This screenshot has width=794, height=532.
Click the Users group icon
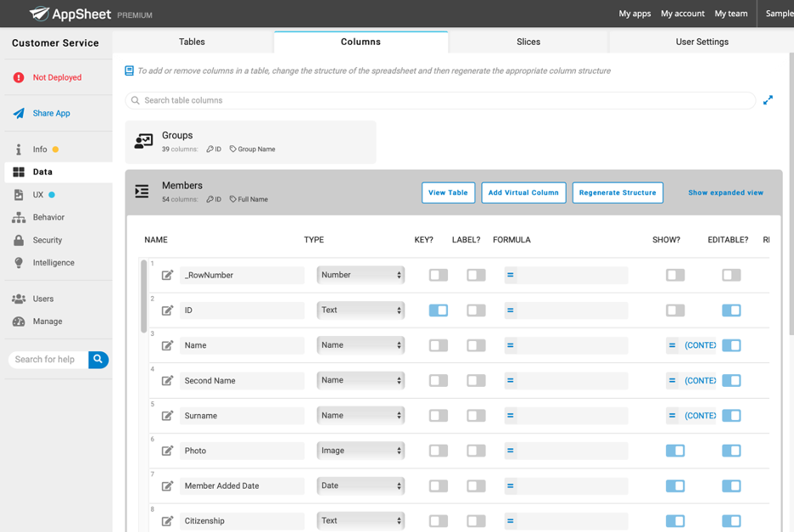[19, 299]
